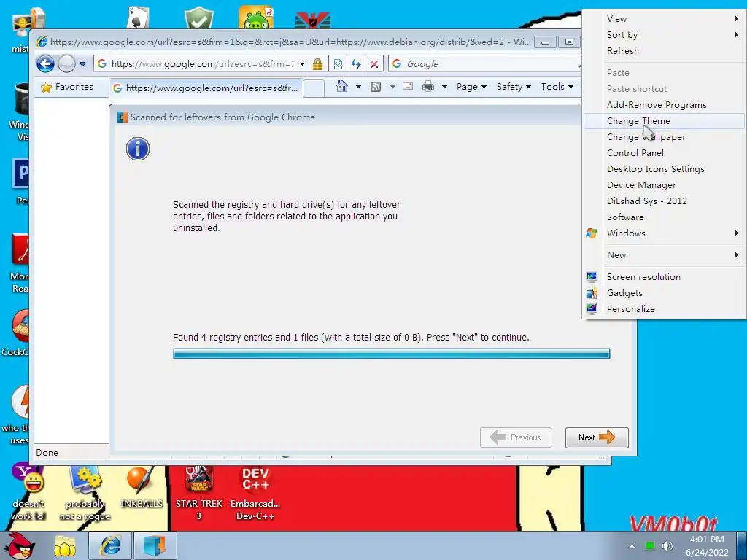This screenshot has width=747, height=560.
Task: Refresh the page in Internet Explorer
Action: click(356, 64)
